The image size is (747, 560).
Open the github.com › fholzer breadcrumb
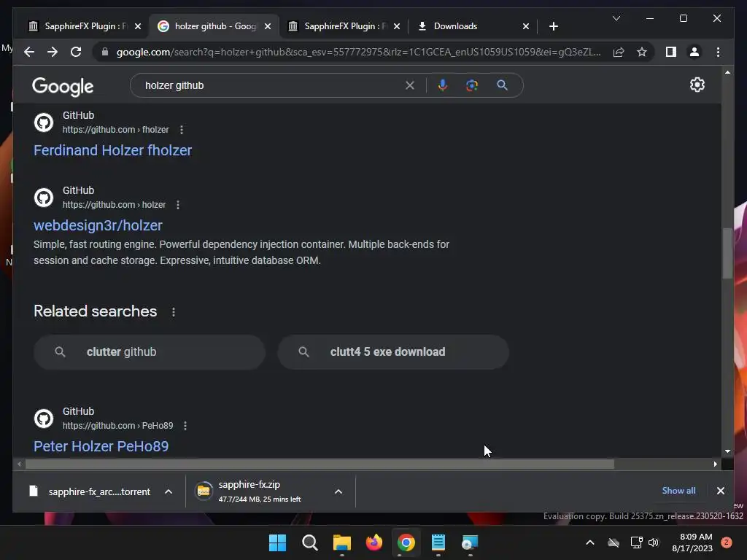coord(116,130)
